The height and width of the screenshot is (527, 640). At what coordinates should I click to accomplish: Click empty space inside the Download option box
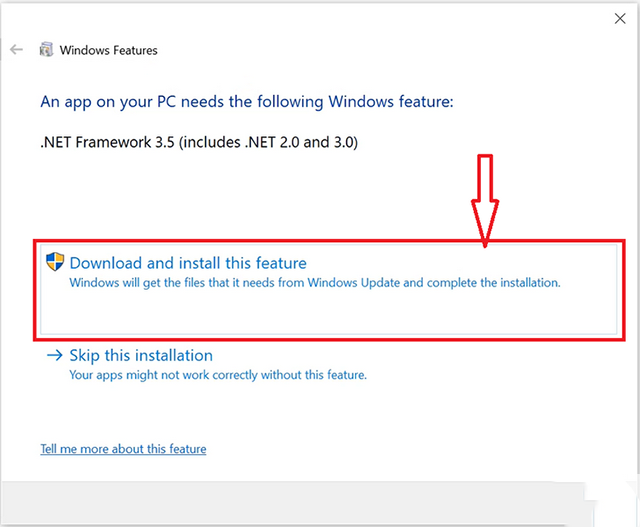pyautogui.click(x=329, y=314)
